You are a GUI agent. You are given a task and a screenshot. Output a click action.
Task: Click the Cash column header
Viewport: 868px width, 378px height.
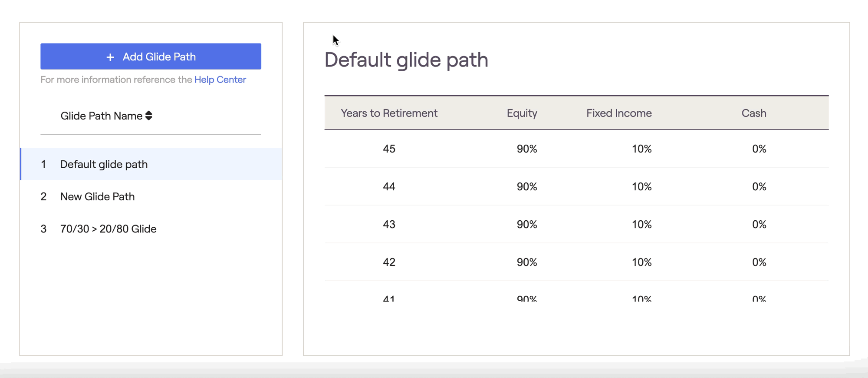[754, 113]
